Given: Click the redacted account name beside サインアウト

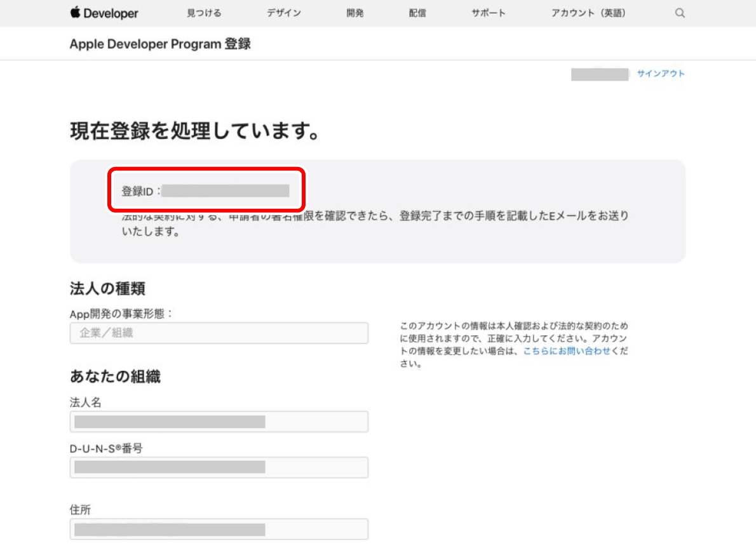Looking at the screenshot, I should [599, 74].
